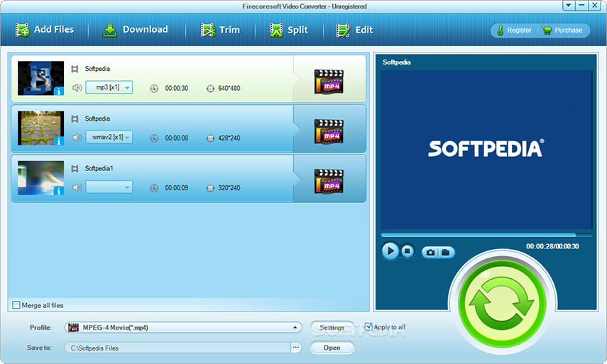This screenshot has height=364, width=607.
Task: Open the snapshot folder icon
Action: point(446,253)
